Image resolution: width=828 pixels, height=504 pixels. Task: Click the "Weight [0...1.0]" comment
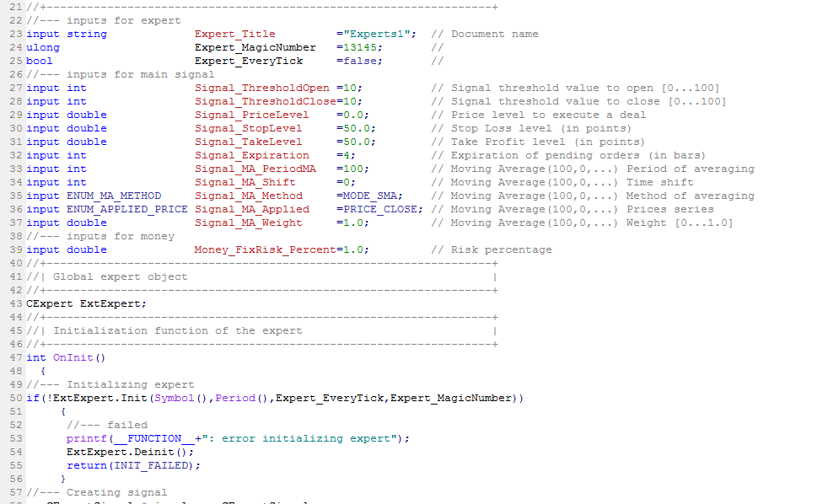[x=680, y=223]
